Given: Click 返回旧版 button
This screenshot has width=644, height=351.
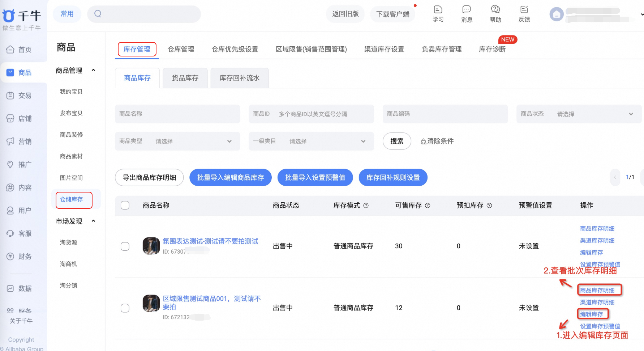Looking at the screenshot, I should point(345,14).
